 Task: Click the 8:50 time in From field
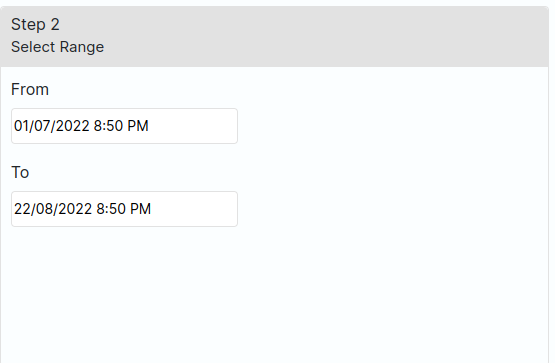click(105, 126)
